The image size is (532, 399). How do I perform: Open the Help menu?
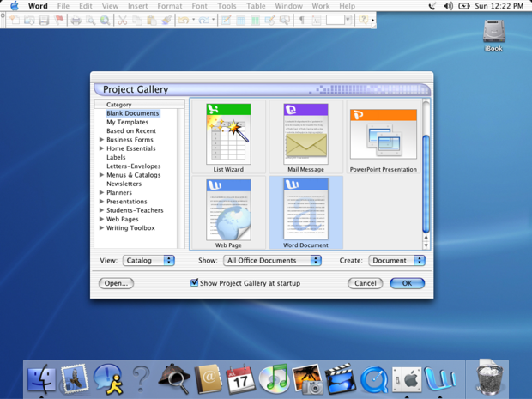[348, 6]
